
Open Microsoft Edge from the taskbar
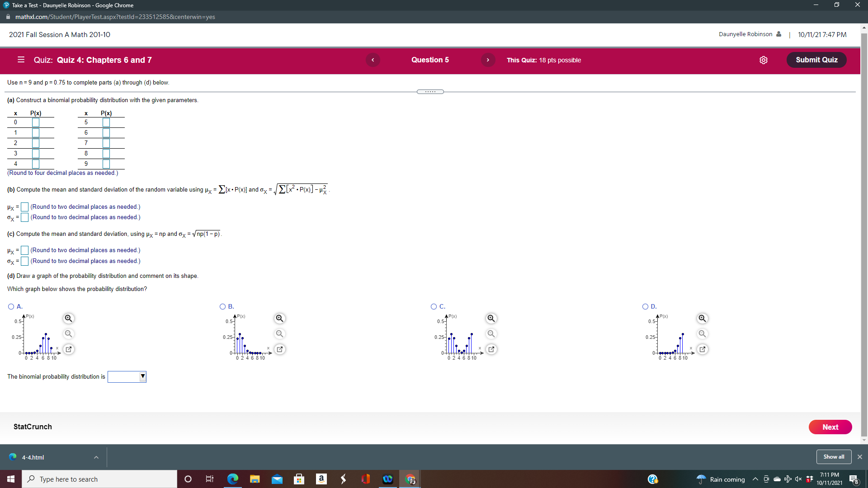(232, 479)
